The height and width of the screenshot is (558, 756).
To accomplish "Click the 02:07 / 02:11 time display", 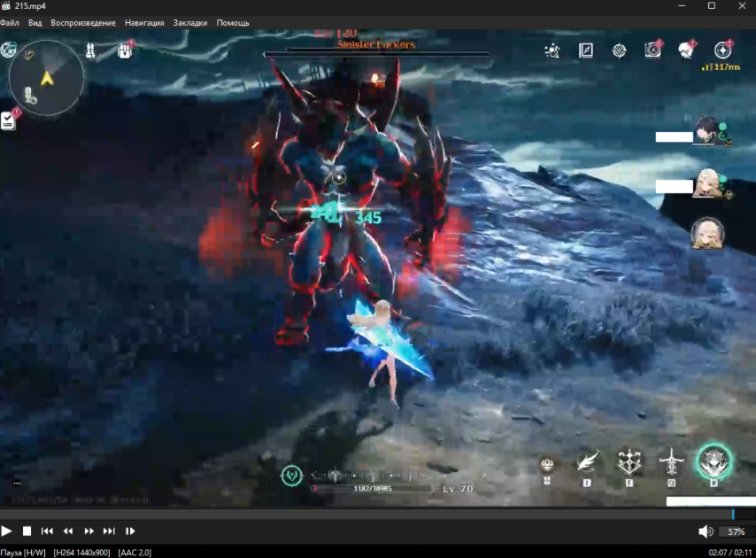I will click(730, 552).
